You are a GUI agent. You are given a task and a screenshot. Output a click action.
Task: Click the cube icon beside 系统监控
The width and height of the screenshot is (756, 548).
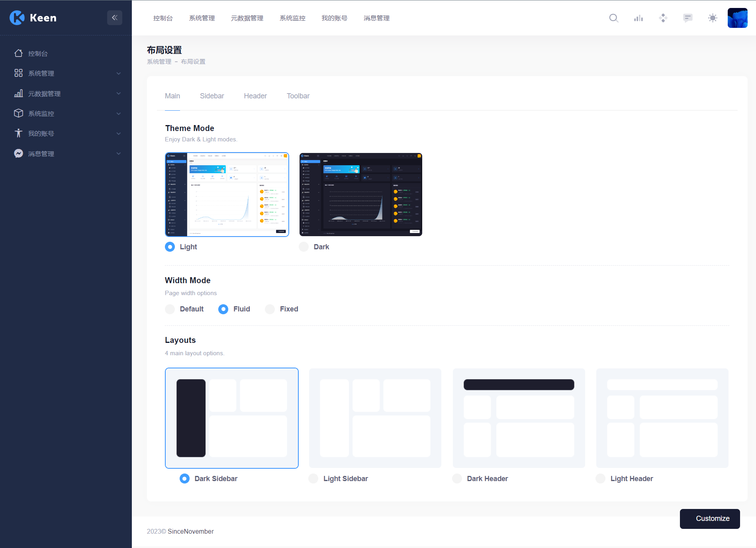tap(18, 114)
